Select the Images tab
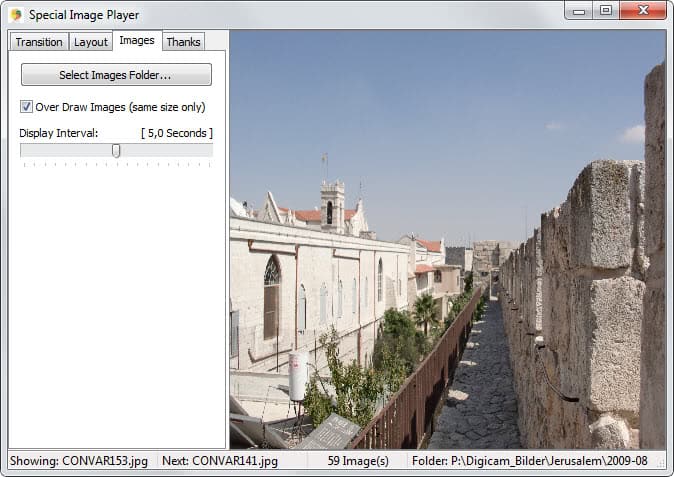 click(137, 40)
